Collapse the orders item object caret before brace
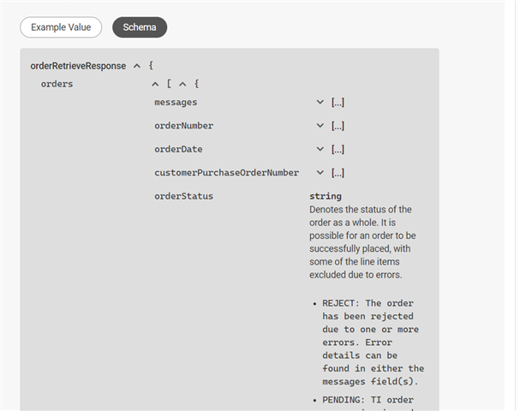Viewport: 532px width, 411px height. [x=182, y=84]
